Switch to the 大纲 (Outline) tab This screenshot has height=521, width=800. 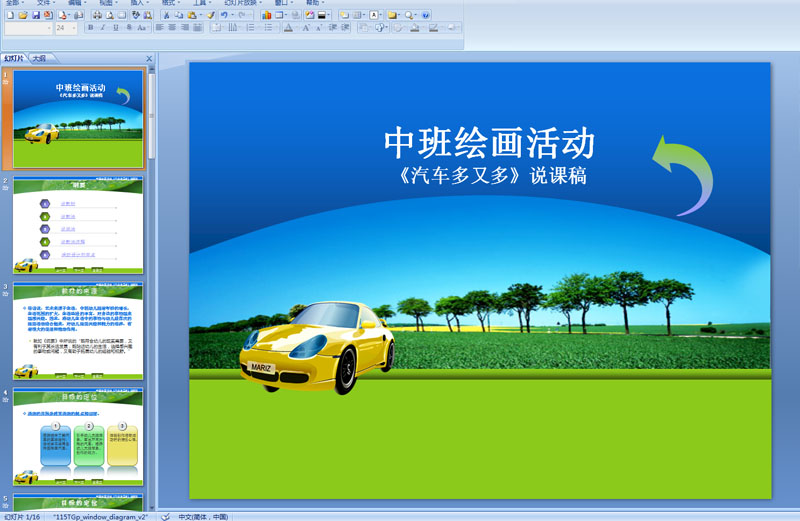tap(39, 59)
